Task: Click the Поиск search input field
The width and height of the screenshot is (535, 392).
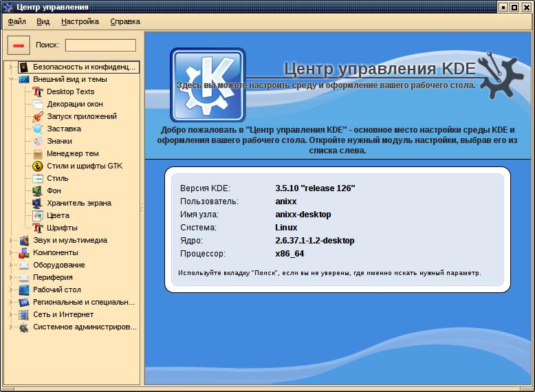Action: tap(100, 45)
